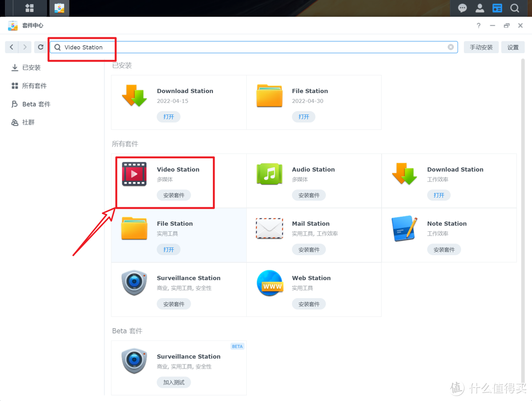Open the DSM main menu grid icon
Image resolution: width=532 pixels, height=401 pixels.
[x=30, y=8]
